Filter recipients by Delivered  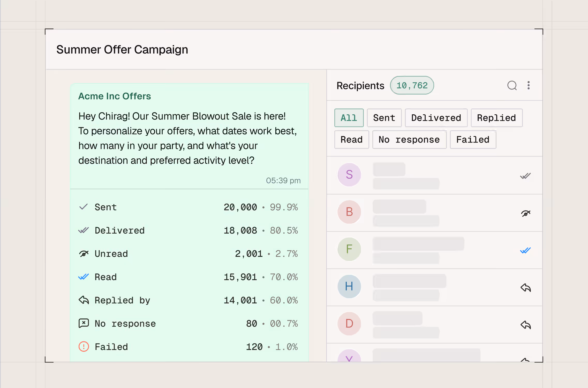click(x=436, y=118)
